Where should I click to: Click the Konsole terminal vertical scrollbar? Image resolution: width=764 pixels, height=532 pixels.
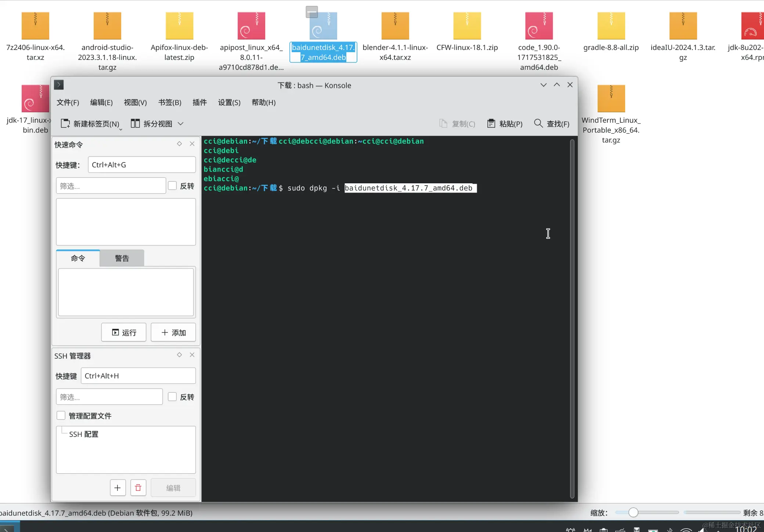[x=572, y=319]
